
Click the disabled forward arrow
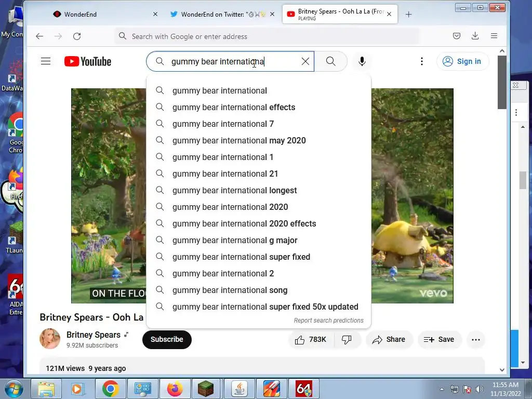pos(58,36)
